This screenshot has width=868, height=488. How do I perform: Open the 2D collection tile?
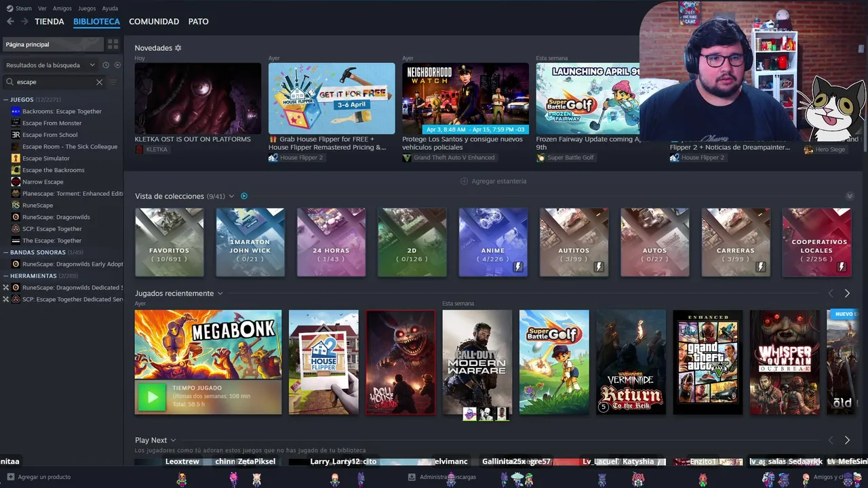coord(412,242)
